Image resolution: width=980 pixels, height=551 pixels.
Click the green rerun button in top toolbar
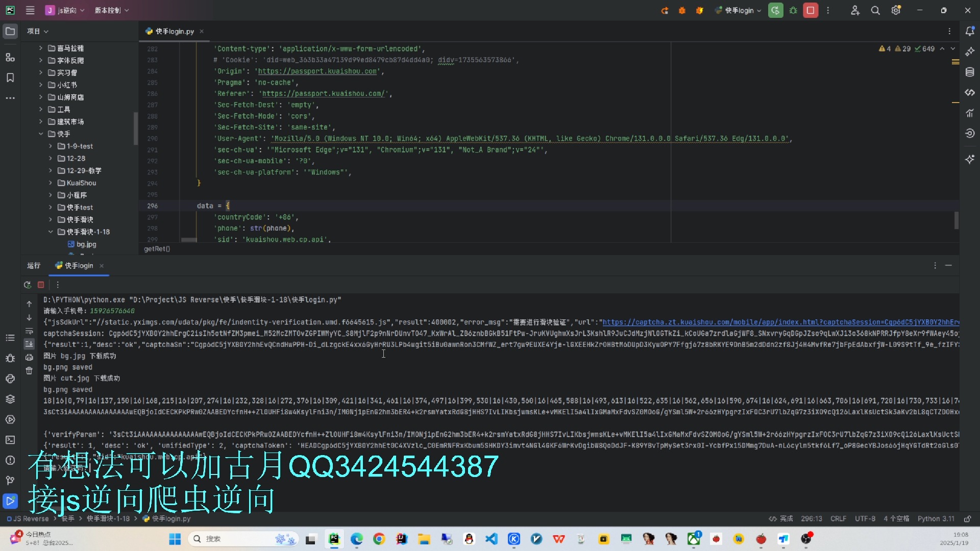pyautogui.click(x=776, y=10)
